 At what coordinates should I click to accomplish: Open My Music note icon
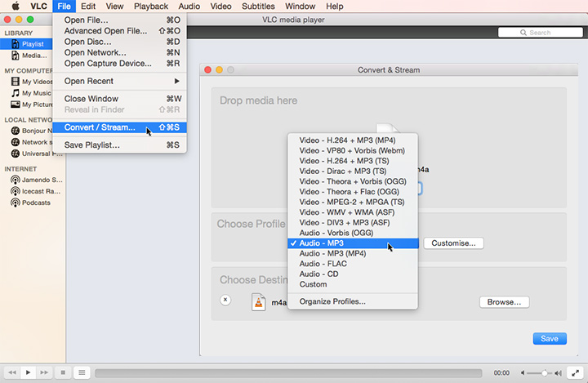pos(15,92)
